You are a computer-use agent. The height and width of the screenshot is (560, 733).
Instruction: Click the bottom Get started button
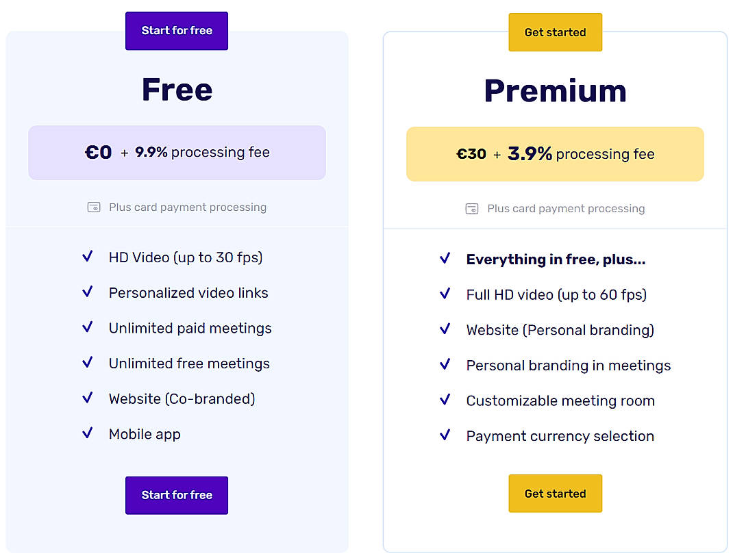[x=555, y=493]
